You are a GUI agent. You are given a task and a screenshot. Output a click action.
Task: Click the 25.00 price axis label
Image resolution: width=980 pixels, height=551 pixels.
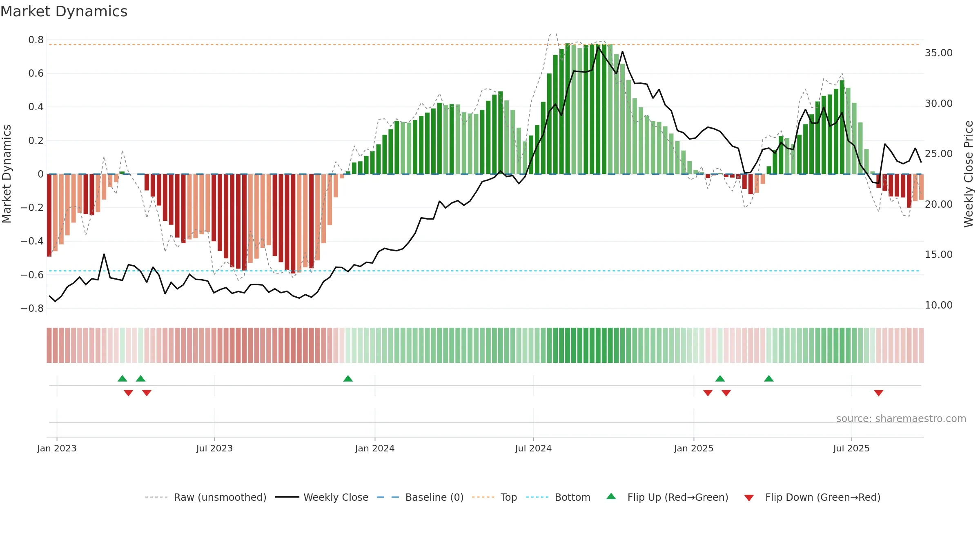tap(939, 154)
